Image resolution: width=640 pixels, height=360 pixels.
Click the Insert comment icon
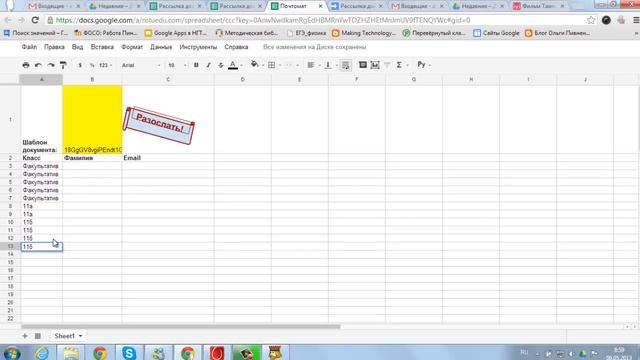coord(362,64)
